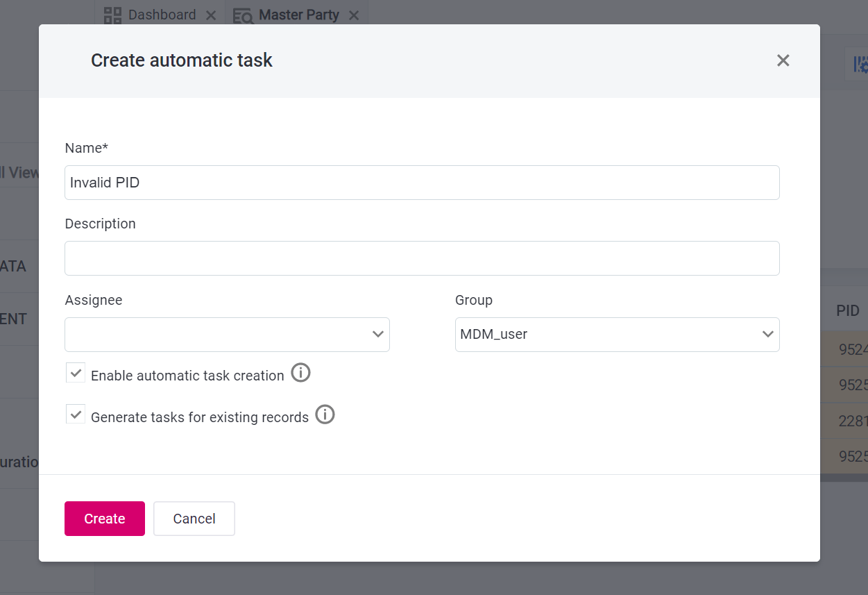Image resolution: width=868 pixels, height=595 pixels.
Task: Expand the Assignee dropdown chevron
Action: tap(378, 334)
